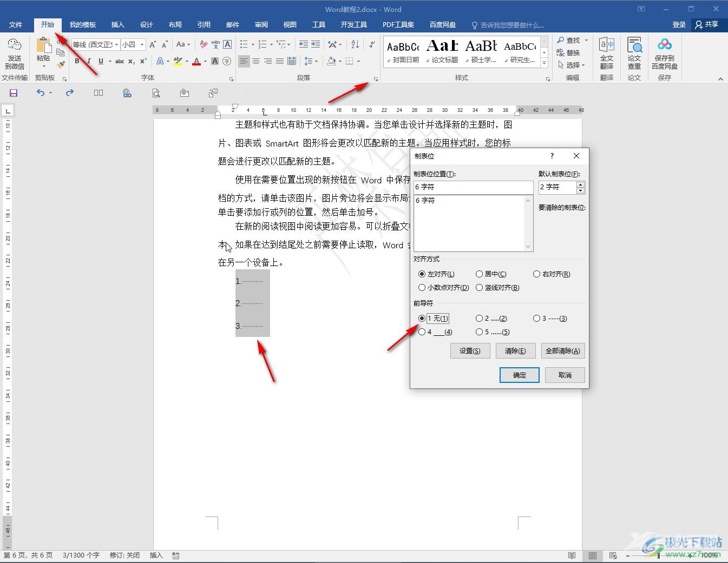
Task: Select leader option 3 dashed
Action: (x=536, y=319)
